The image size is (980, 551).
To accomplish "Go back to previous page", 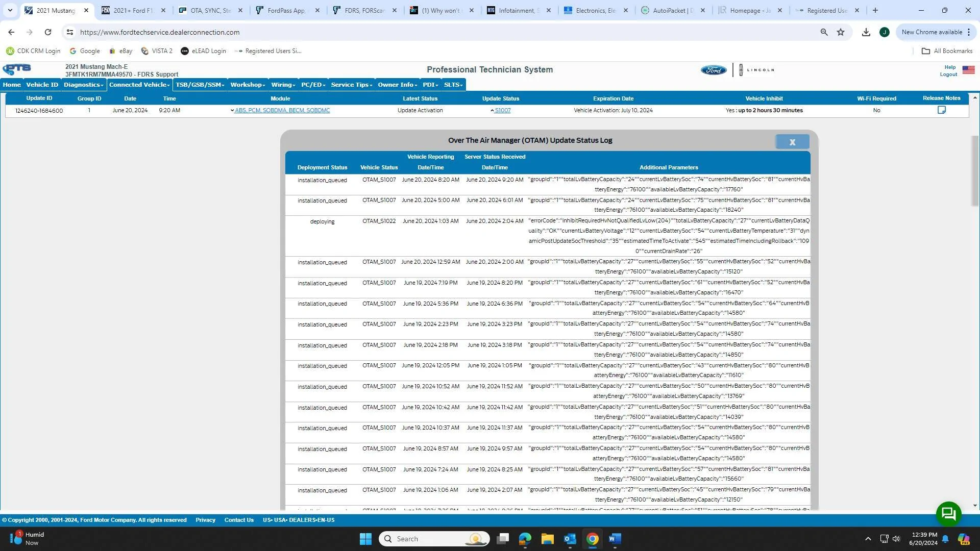I will click(x=11, y=32).
